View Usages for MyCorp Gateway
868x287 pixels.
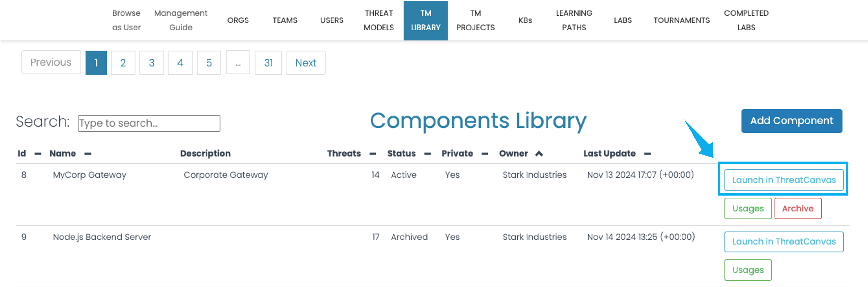pyautogui.click(x=748, y=208)
